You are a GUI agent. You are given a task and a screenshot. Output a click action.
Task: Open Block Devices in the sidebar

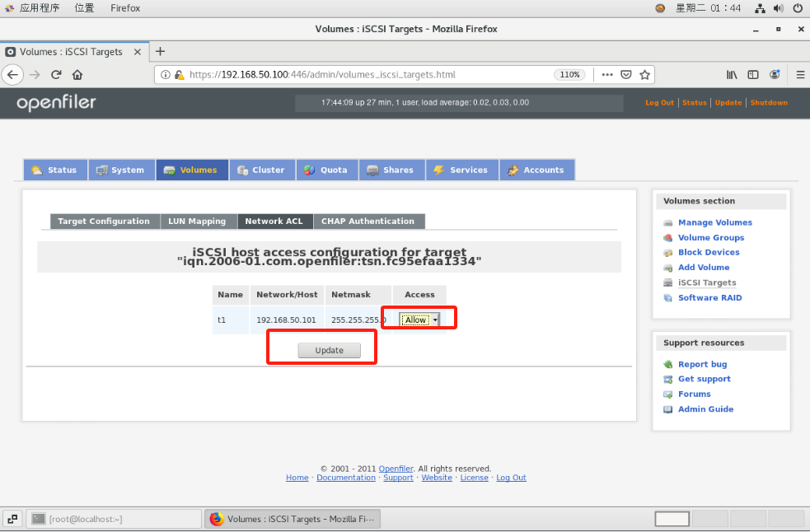tap(709, 253)
